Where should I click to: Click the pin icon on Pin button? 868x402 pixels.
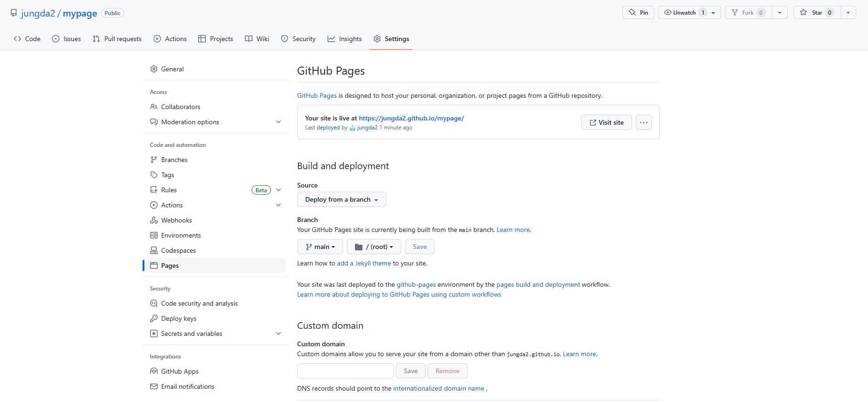coord(632,13)
